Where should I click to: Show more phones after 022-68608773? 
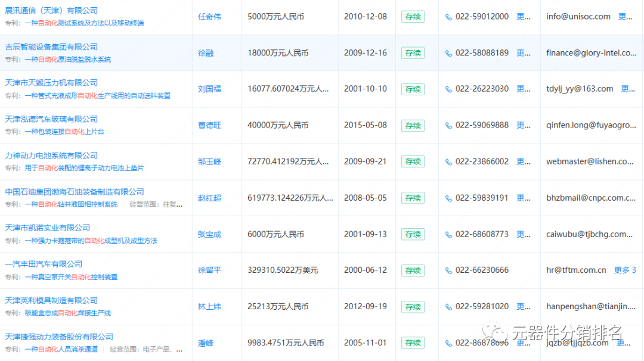click(524, 234)
